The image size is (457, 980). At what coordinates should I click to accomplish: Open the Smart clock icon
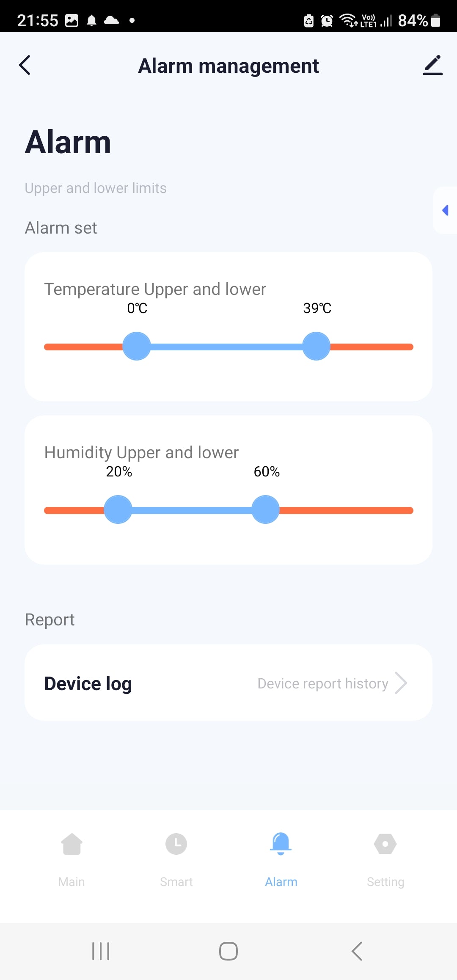click(176, 844)
